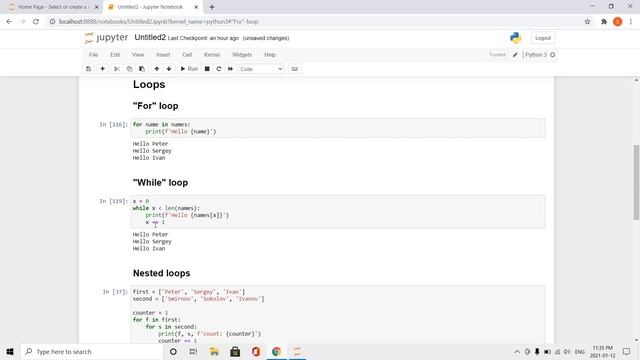Click the Jupyter logo
This screenshot has width=640, height=360.
click(x=107, y=38)
